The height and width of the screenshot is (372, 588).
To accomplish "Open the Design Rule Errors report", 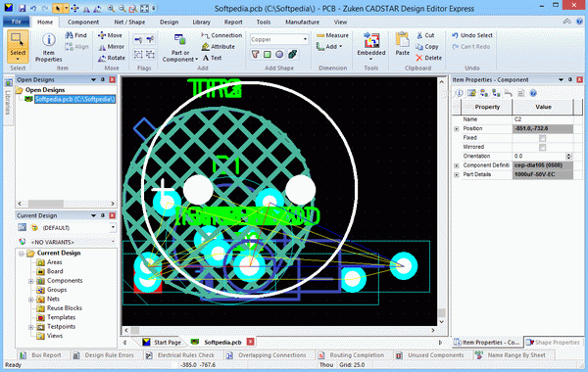I will (104, 355).
